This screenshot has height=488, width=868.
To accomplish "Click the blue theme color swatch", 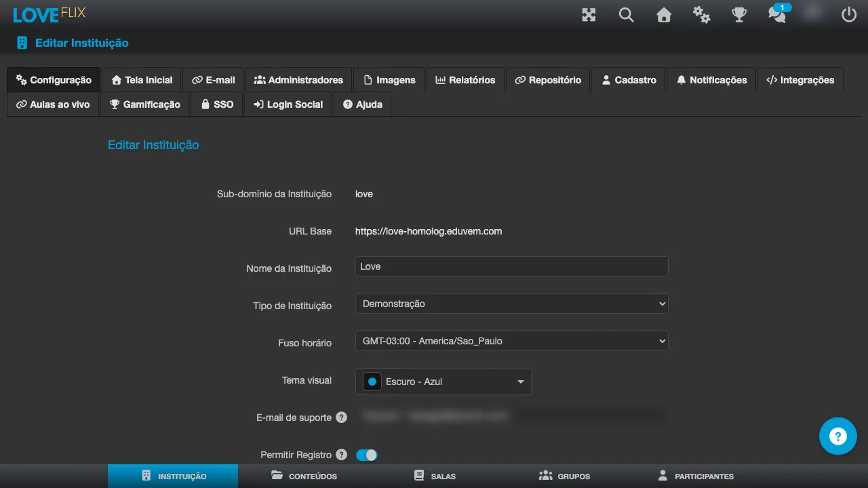I will 372,382.
